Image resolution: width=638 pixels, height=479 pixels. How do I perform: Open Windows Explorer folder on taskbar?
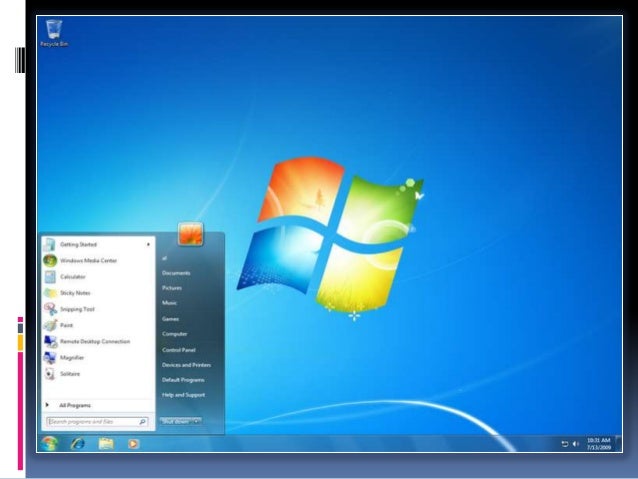[106, 444]
